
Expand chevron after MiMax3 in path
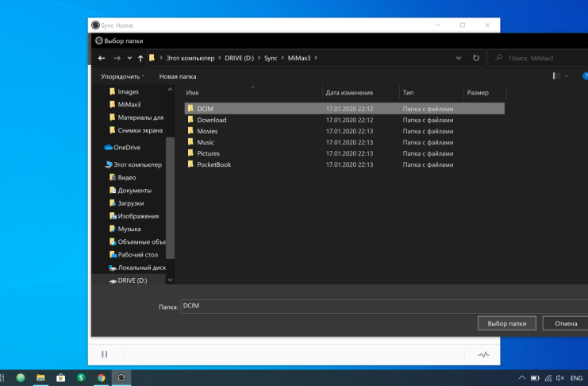point(316,58)
